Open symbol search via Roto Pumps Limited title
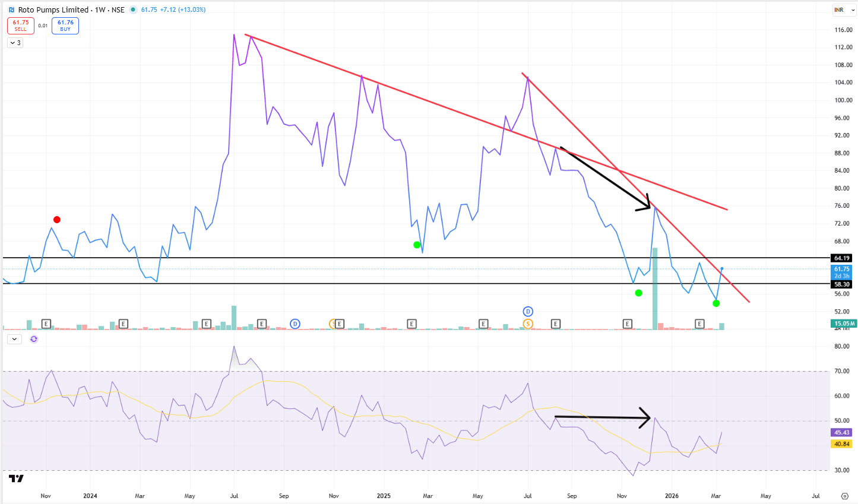 53,10
